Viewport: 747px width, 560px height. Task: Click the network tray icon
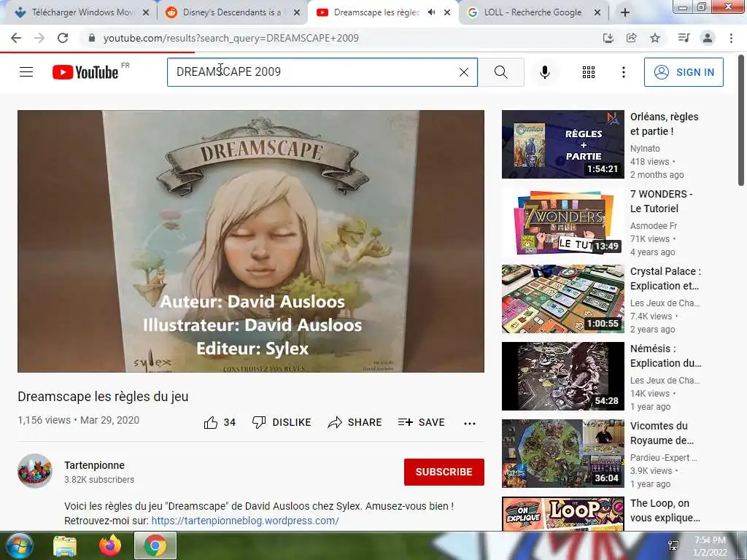673,545
